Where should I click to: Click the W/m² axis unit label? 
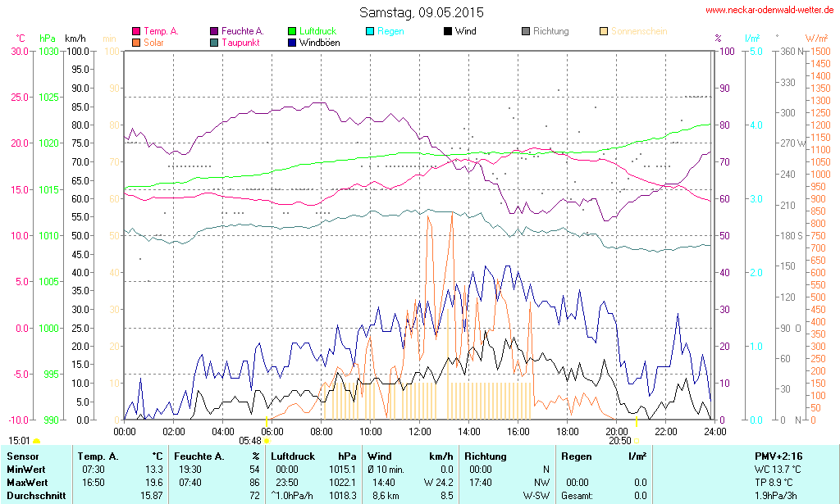[x=816, y=38]
